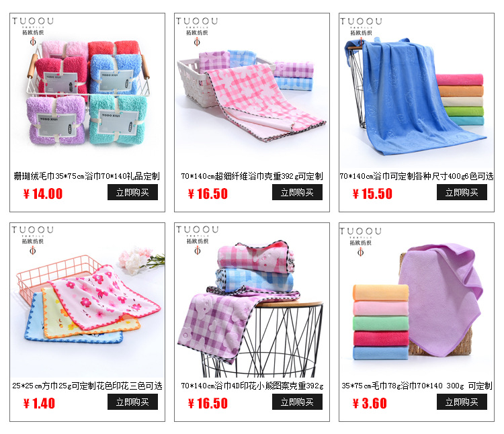Image resolution: width=504 pixels, height=434 pixels.
Task: Buy the ¥16.50 4D bear print towel
Action: 297,402
